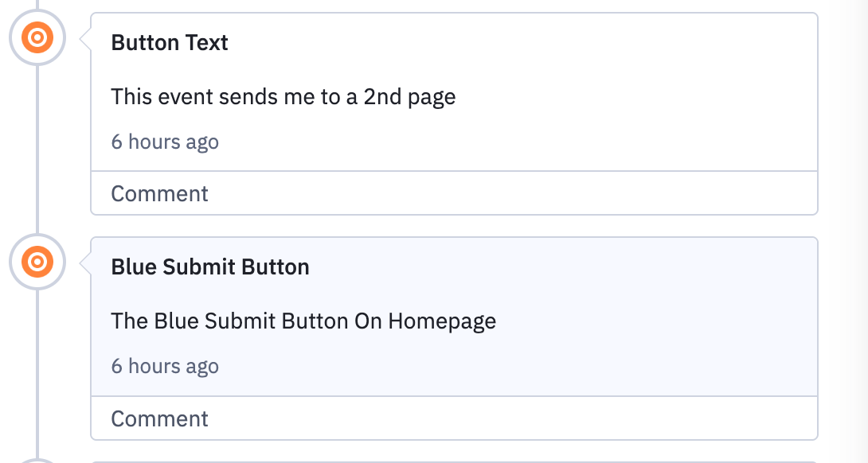Click the orange target icon beside Button Text

tap(37, 35)
